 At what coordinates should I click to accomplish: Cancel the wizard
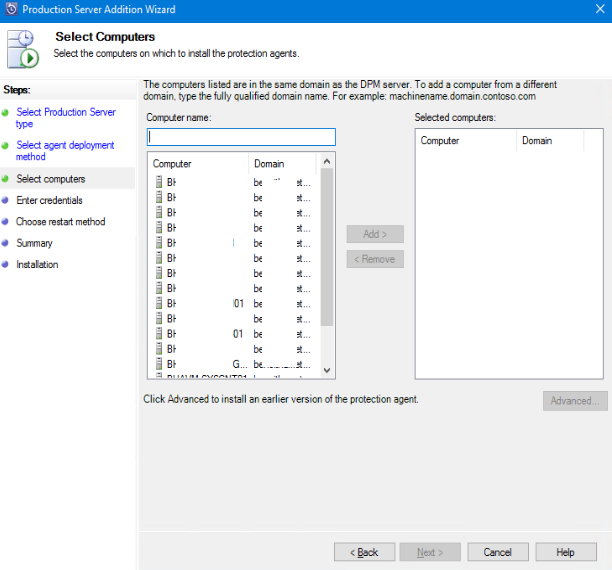click(497, 552)
